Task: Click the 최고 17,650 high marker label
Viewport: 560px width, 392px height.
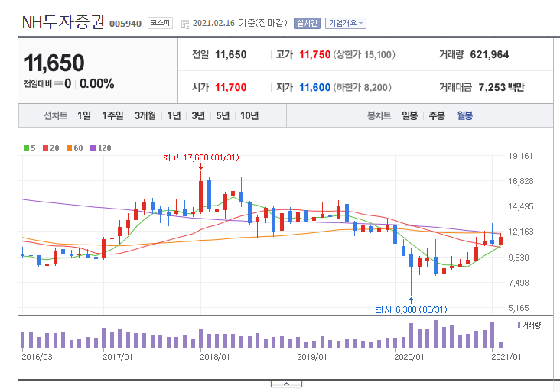Action: click(x=201, y=157)
